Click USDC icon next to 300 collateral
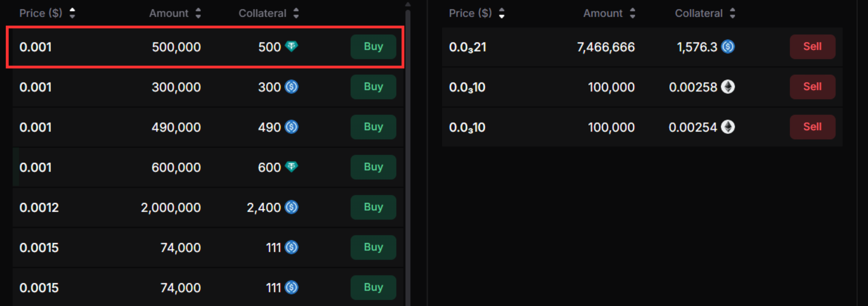Screen dimensions: 868x306 (291, 87)
